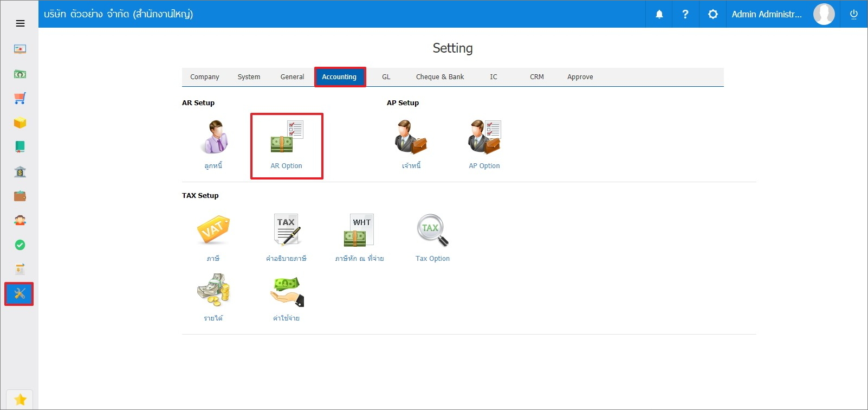This screenshot has height=410, width=868.
Task: Open the ลูกหนี้ customer icon
Action: click(x=214, y=137)
